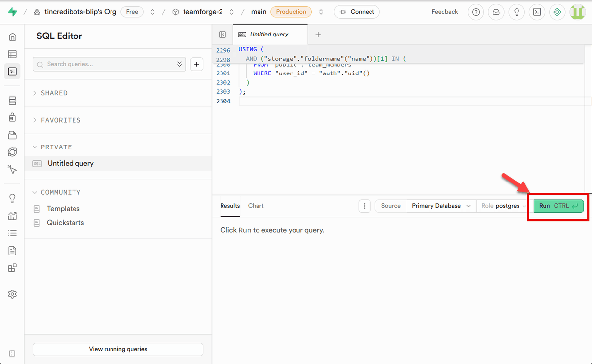Open the Table Editor from sidebar
The width and height of the screenshot is (592, 364).
click(x=12, y=54)
